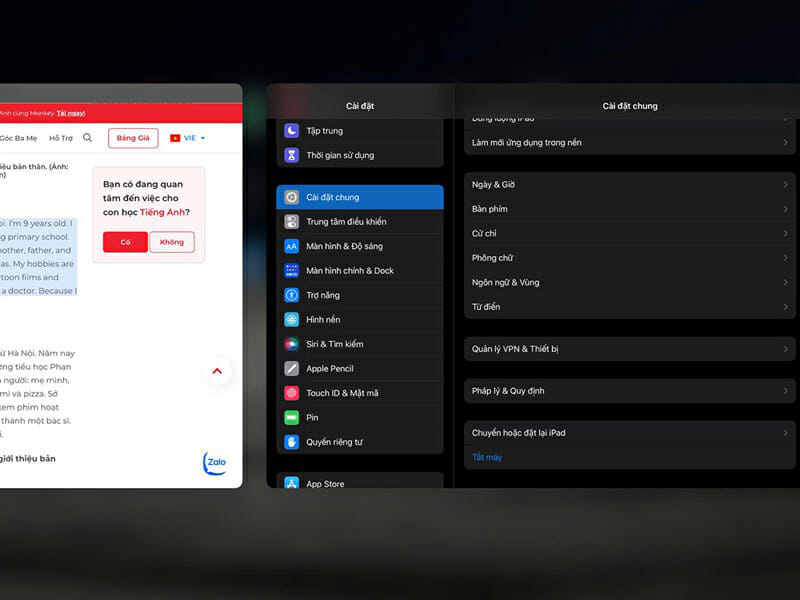
Task: Tap the Apple Pencil icon
Action: (291, 369)
